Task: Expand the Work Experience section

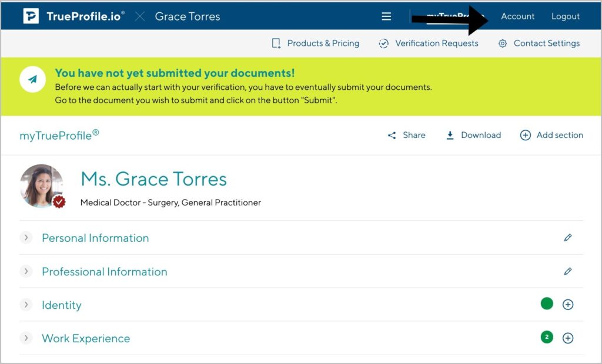Action: tap(26, 338)
